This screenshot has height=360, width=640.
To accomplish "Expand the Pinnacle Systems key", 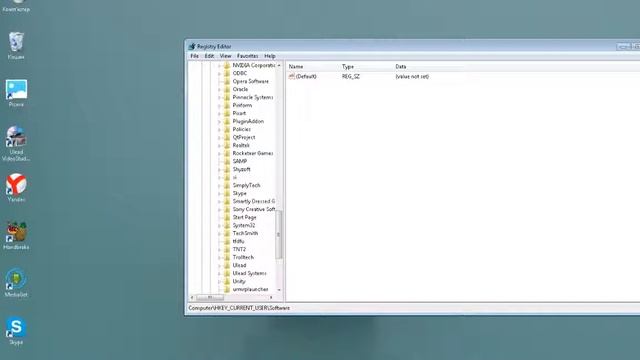I will click(x=219, y=98).
